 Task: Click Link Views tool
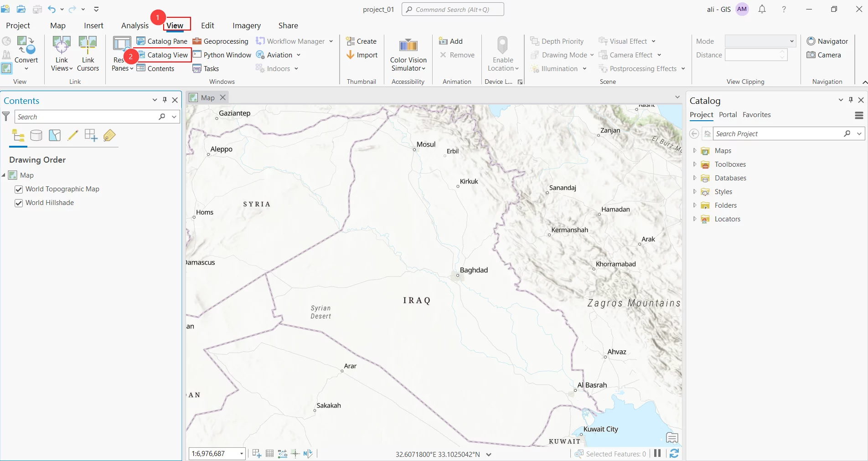[x=62, y=54]
